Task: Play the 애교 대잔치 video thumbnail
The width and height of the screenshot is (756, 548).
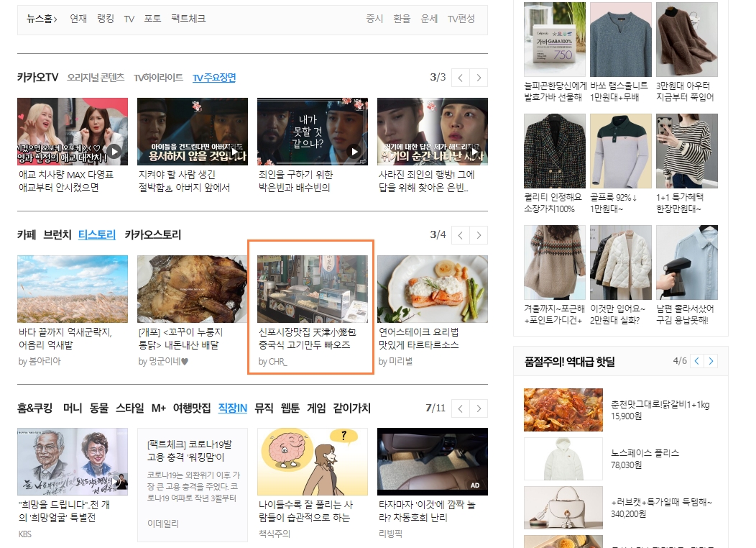Action: tap(73, 132)
